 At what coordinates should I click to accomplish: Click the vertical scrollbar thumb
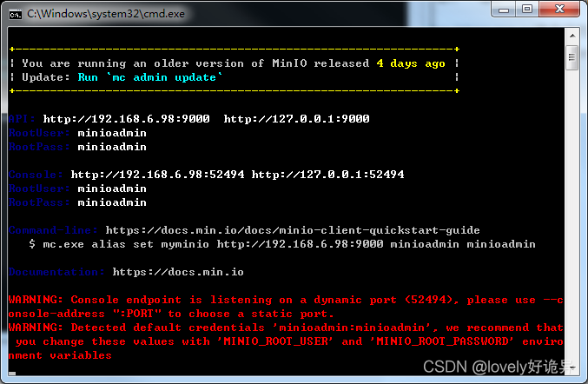click(572, 57)
